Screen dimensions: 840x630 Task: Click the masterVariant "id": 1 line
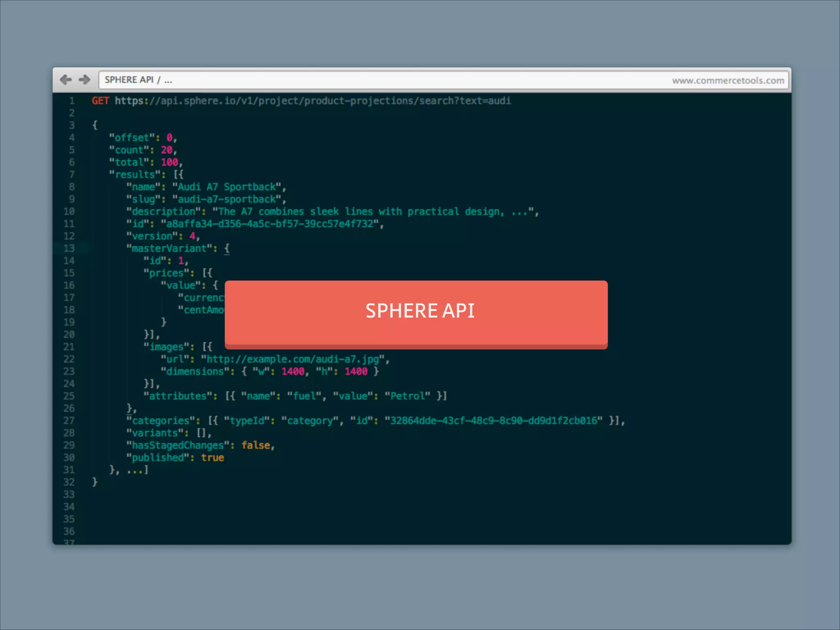[166, 260]
